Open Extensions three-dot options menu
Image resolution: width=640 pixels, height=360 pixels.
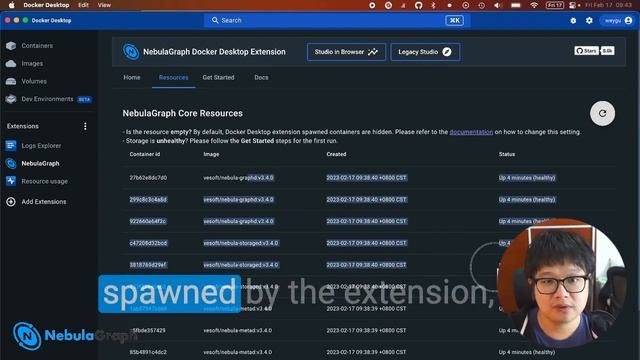coord(85,126)
